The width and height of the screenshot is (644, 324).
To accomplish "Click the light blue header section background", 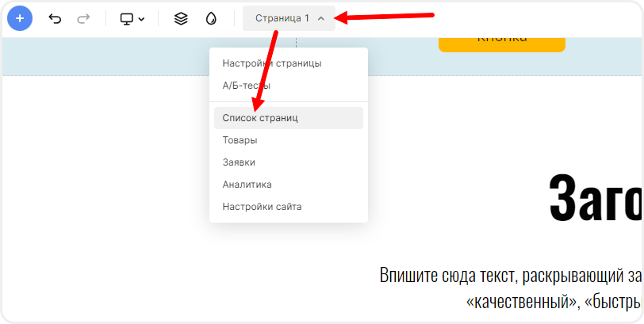I will [103, 57].
